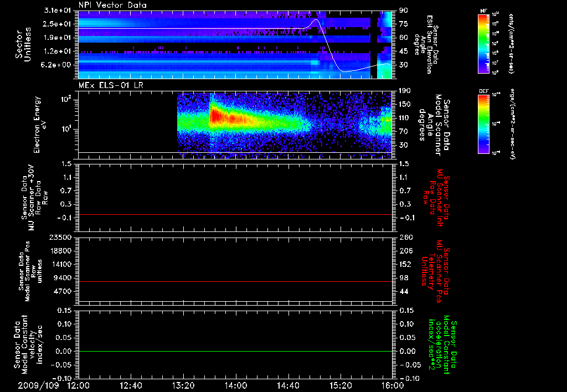Click the 44 telemetry tick label
Screen dimensions: 567x392
pos(404,291)
